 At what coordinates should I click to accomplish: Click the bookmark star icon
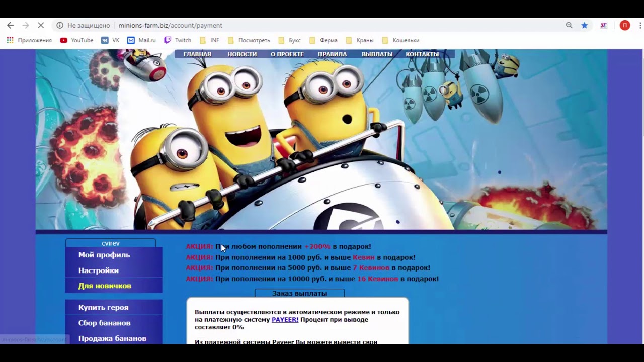[x=584, y=25]
